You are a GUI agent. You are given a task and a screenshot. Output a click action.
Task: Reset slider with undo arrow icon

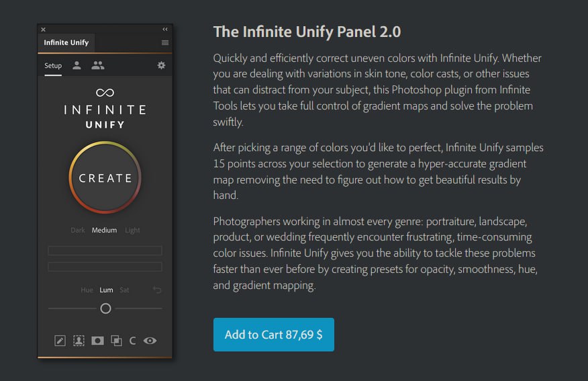pyautogui.click(x=157, y=290)
